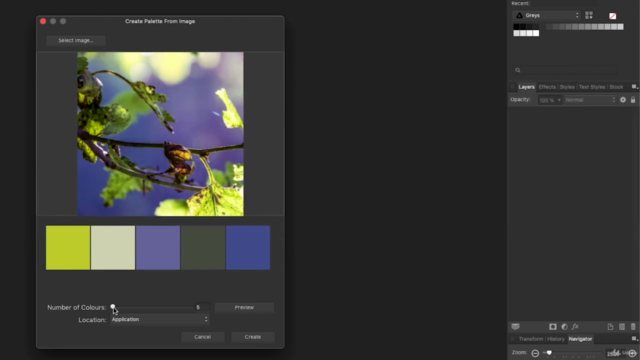Click the swatches search field
Viewport: 640px width, 360px height.
[x=564, y=70]
